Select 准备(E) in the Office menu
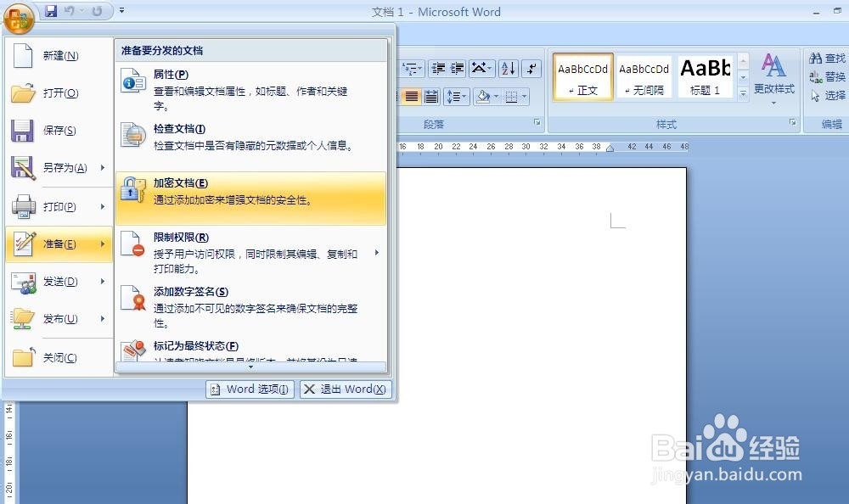 pyautogui.click(x=59, y=244)
